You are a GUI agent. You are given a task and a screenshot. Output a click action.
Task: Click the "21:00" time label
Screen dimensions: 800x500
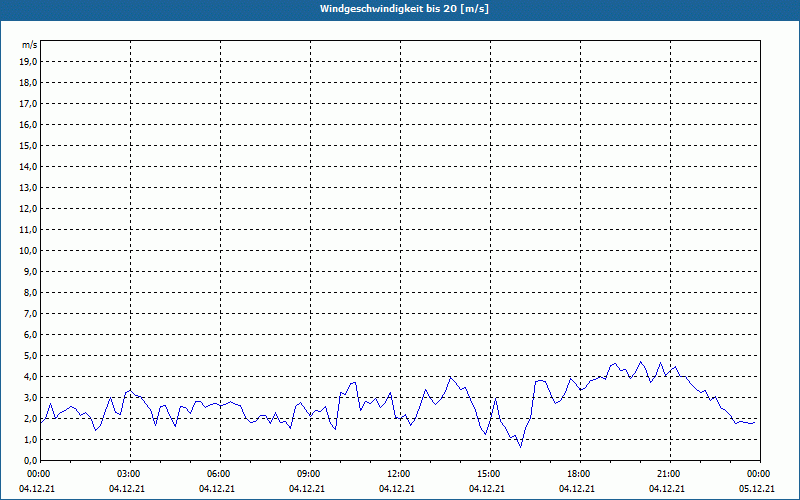tap(670, 474)
